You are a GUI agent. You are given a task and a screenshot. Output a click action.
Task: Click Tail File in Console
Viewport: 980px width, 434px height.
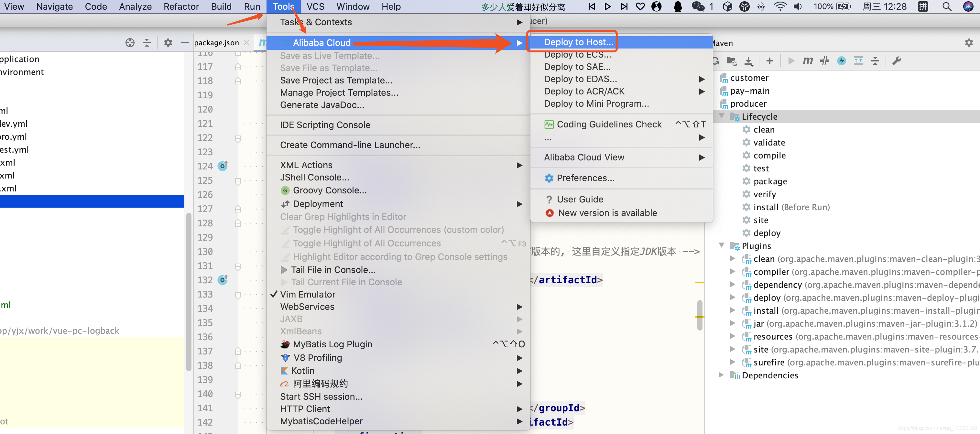pyautogui.click(x=398, y=270)
